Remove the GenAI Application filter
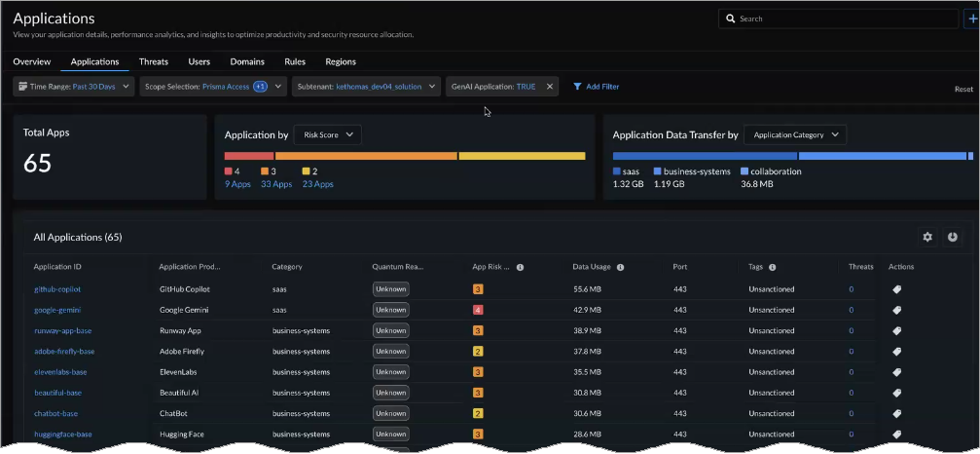Viewport: 980px width, 454px height. pyautogui.click(x=550, y=87)
